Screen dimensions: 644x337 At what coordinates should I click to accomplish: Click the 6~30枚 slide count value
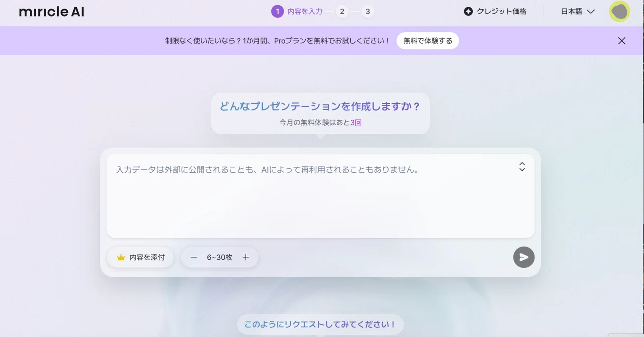(220, 257)
